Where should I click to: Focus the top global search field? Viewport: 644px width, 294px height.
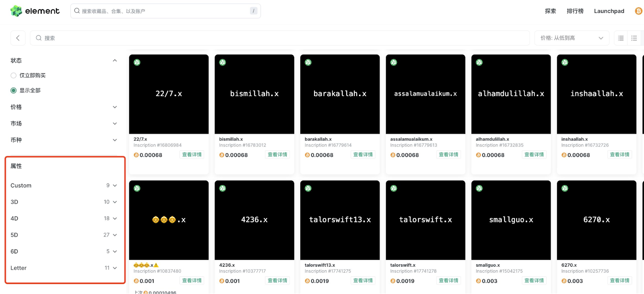(x=165, y=11)
